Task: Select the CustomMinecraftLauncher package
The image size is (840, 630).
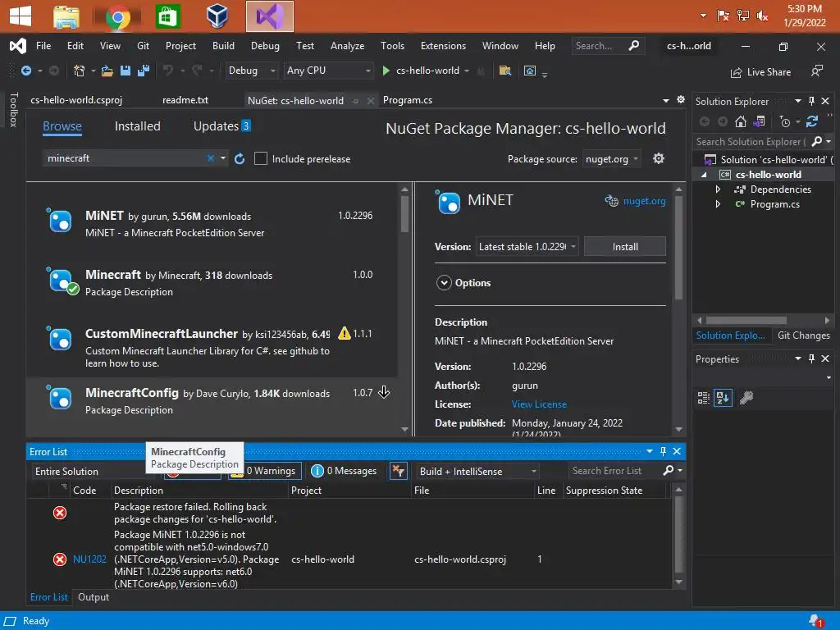Action: 212,346
